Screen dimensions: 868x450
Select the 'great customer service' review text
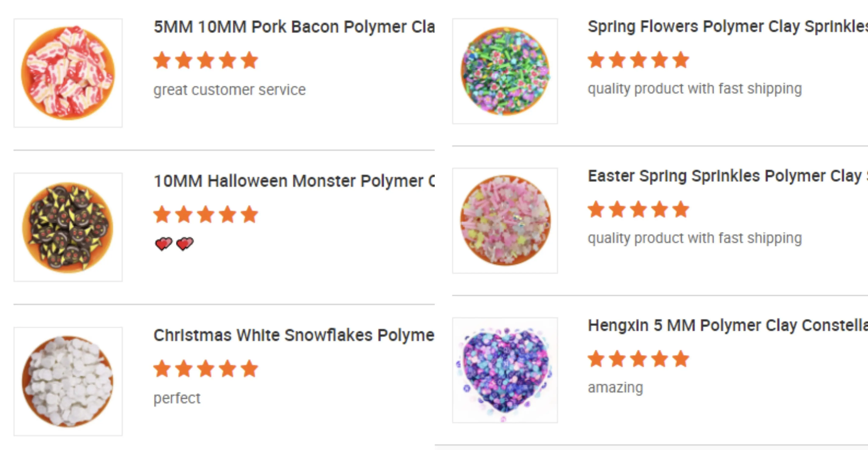pyautogui.click(x=230, y=90)
